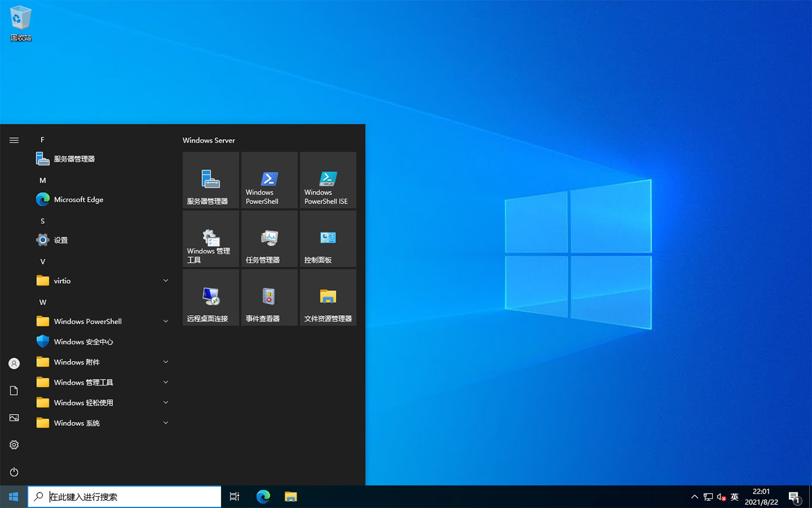Open the Server Manager tile

210,180
